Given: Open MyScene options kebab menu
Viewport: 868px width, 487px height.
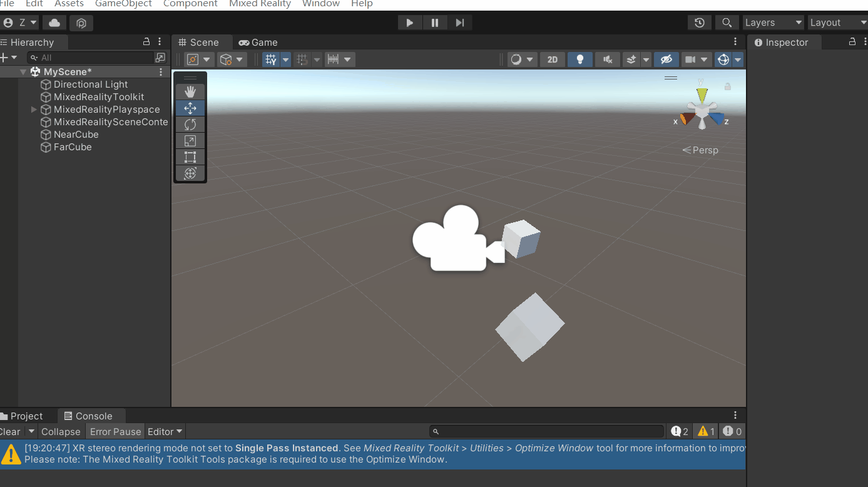Looking at the screenshot, I should (x=161, y=72).
